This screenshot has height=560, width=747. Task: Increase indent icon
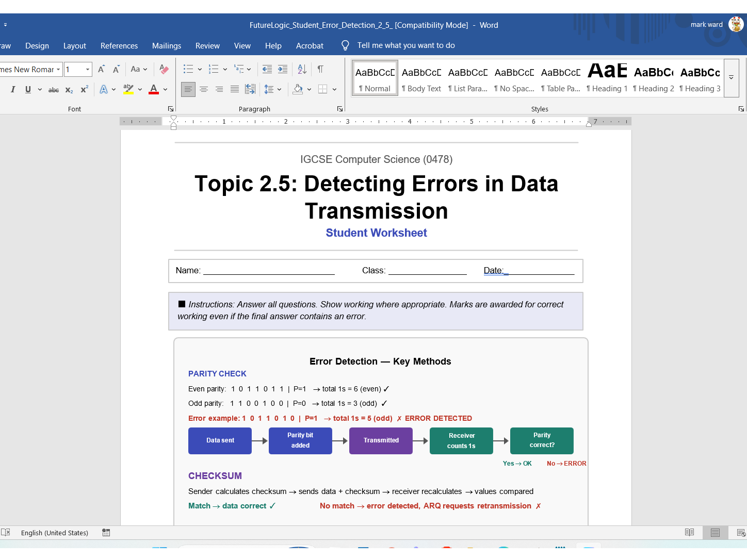(283, 69)
